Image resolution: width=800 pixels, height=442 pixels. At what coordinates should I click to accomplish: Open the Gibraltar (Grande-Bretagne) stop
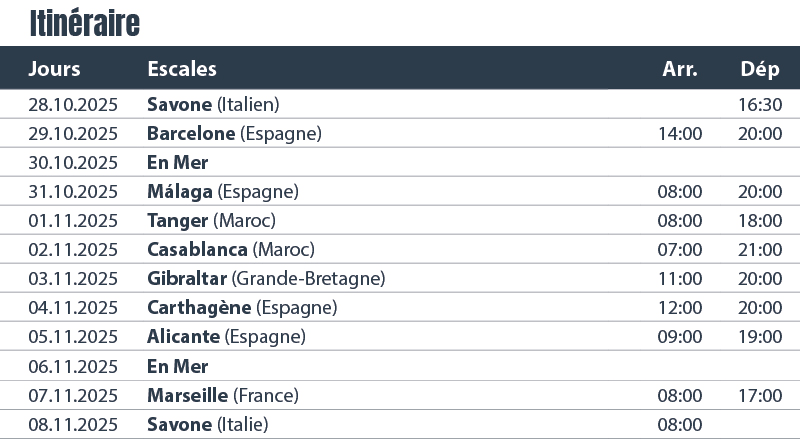(265, 278)
